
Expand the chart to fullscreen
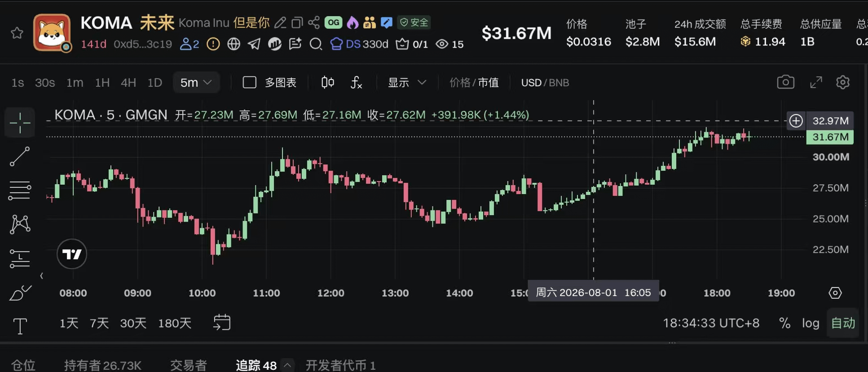point(816,82)
